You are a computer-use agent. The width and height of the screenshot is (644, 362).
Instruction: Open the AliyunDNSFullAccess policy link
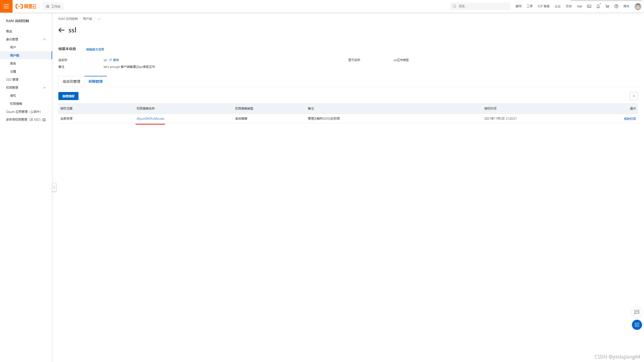click(x=150, y=119)
